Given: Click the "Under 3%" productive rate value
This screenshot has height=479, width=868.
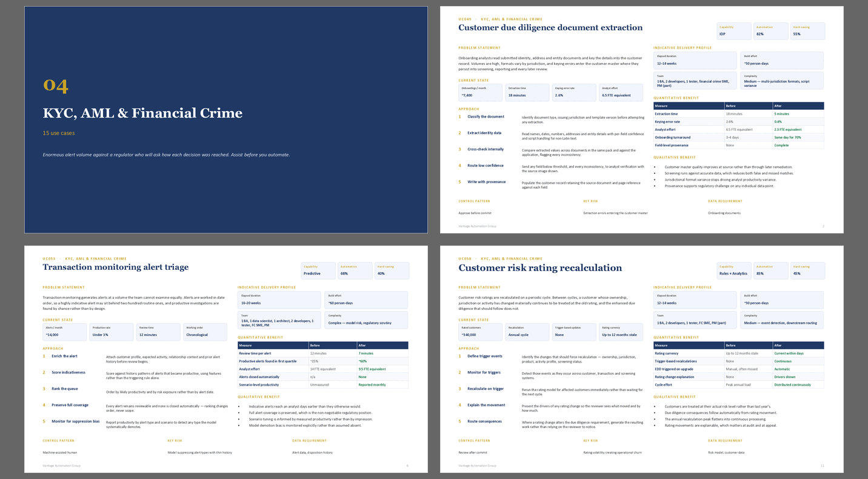Looking at the screenshot, I should [100, 335].
